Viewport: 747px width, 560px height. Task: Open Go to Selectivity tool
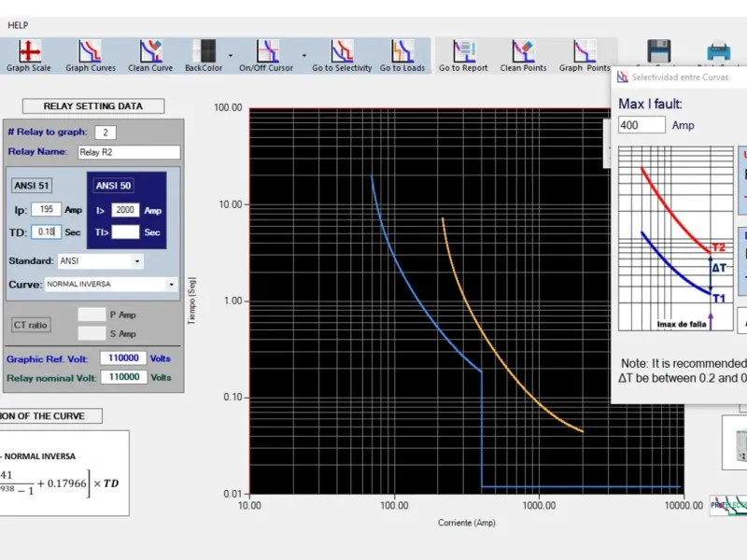[x=342, y=56]
